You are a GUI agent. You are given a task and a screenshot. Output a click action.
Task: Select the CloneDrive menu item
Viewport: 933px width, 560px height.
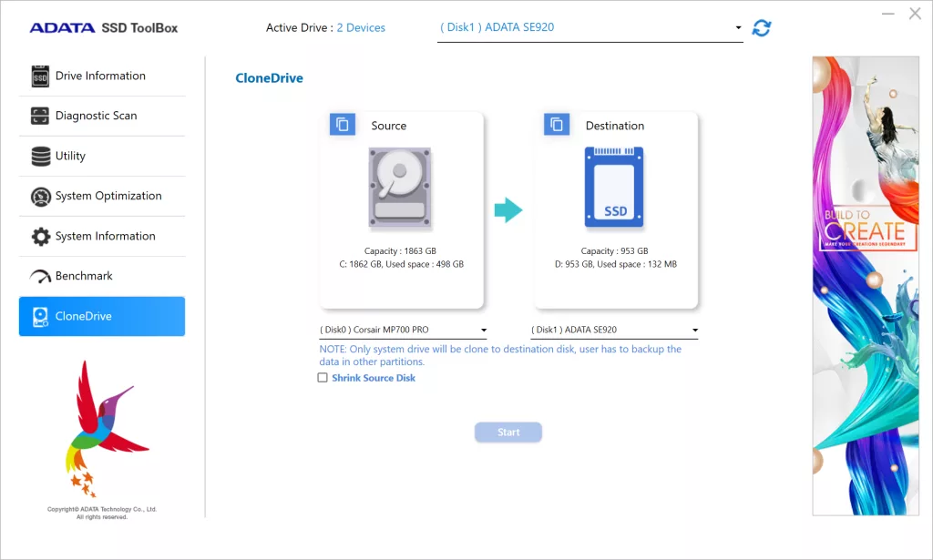[102, 316]
